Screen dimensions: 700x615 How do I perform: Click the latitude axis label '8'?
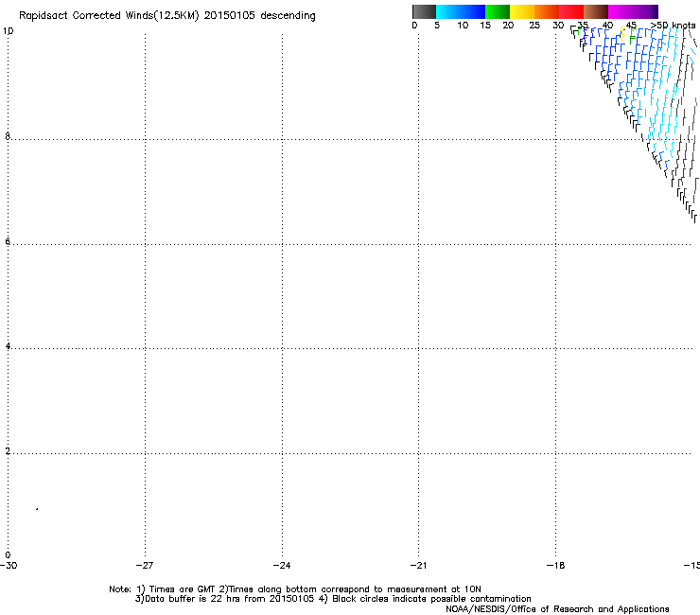click(8, 136)
